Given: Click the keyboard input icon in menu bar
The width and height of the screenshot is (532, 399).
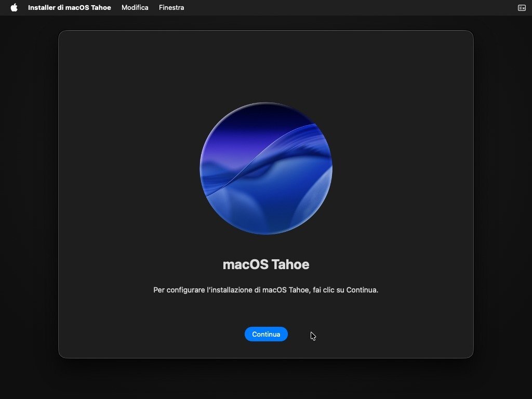Looking at the screenshot, I should (522, 8).
